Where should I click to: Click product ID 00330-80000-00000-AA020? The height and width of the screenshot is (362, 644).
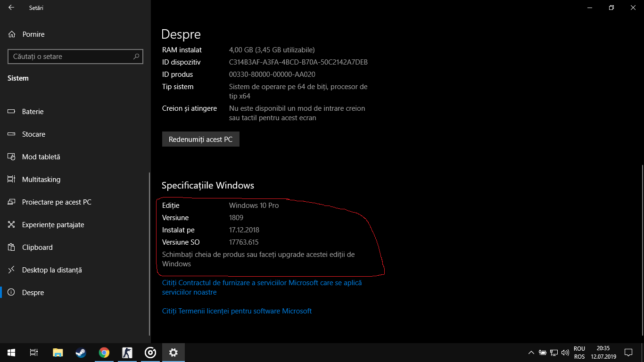pos(272,74)
